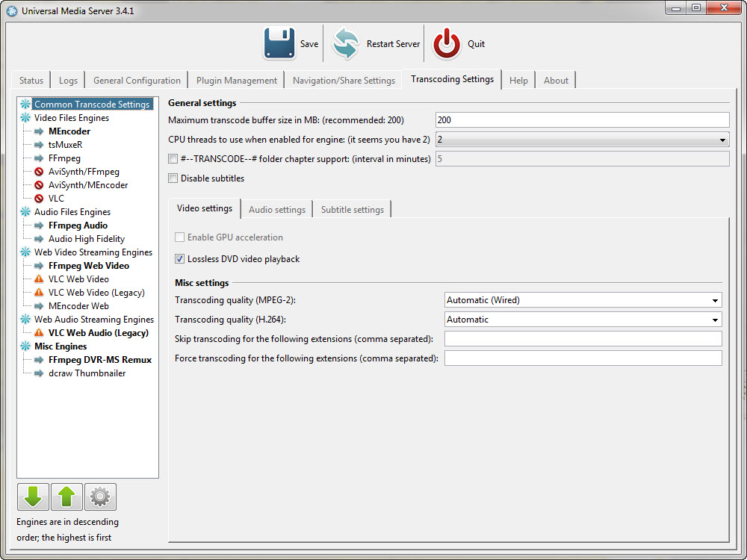Click the Save floppy disk icon
Screen dimensions: 747x560
279,43
